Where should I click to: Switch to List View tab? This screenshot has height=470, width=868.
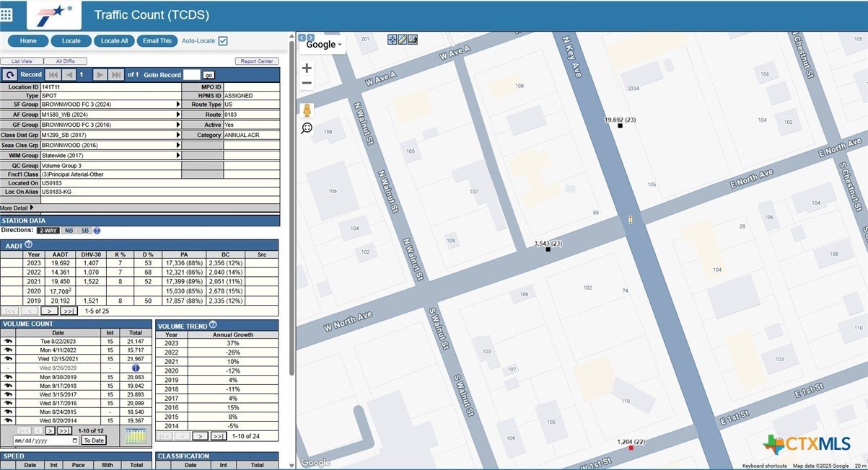coord(22,61)
